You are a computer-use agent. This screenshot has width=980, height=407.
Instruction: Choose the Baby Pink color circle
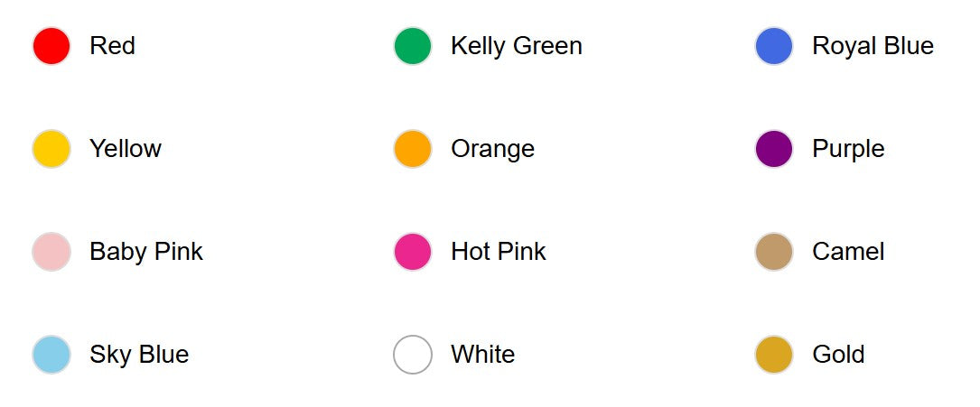51,252
